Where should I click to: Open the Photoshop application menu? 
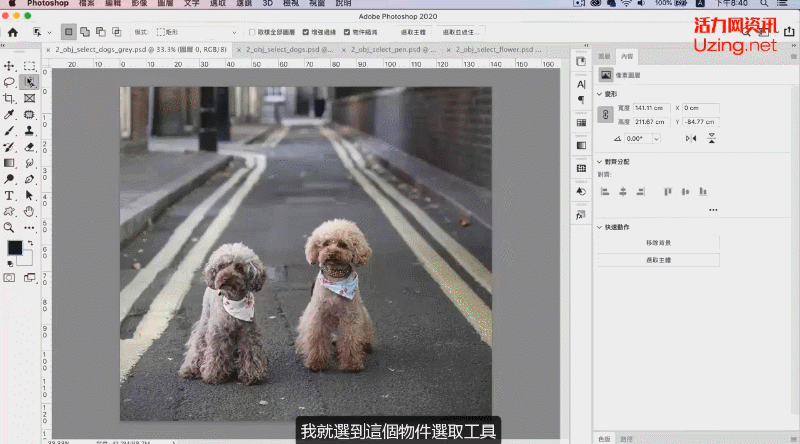[47, 3]
